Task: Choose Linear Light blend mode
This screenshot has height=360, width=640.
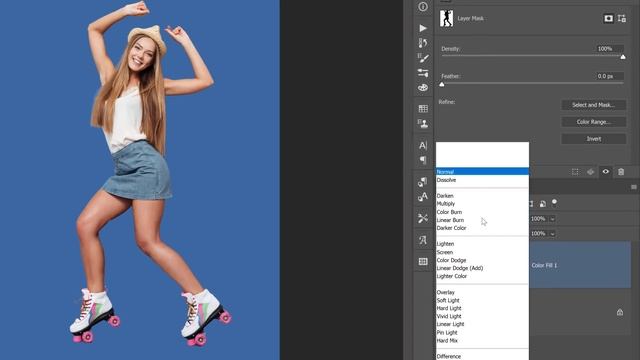Action: pyautogui.click(x=482, y=324)
